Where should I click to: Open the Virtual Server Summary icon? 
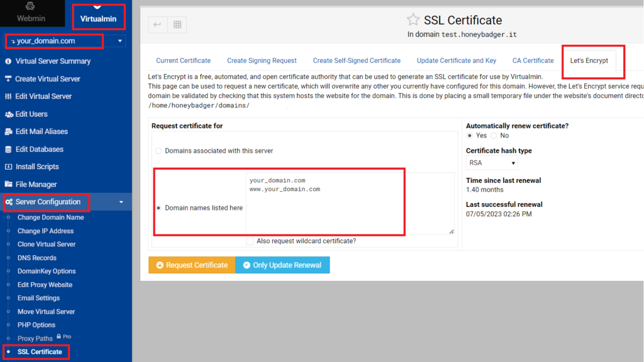tap(8, 61)
